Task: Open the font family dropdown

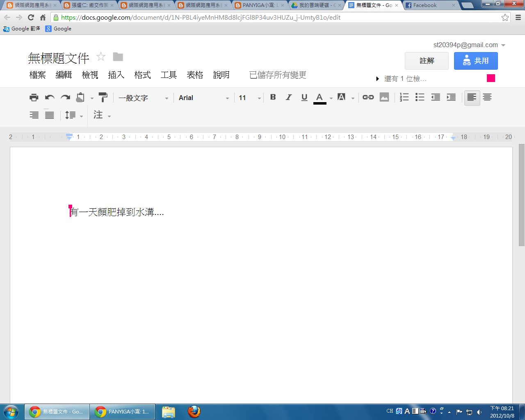Action: click(204, 98)
